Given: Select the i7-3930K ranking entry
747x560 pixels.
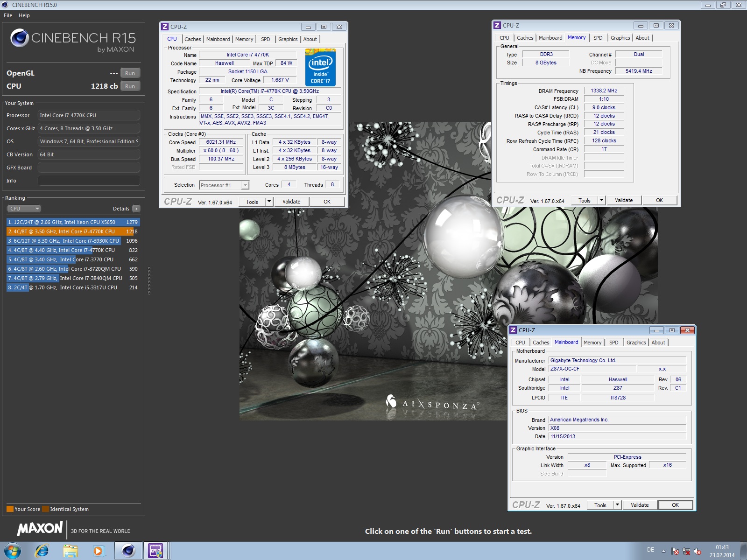Looking at the screenshot, I should click(x=73, y=241).
